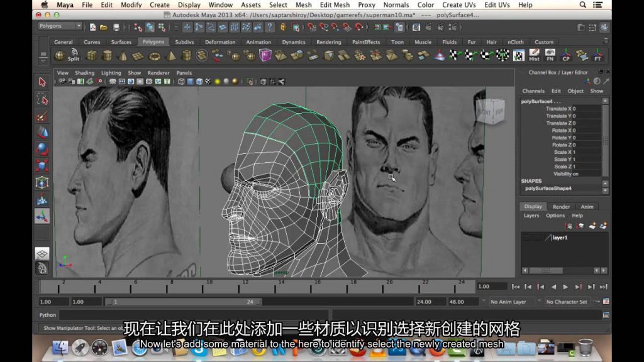Select the Move tool cone icon

42,132
